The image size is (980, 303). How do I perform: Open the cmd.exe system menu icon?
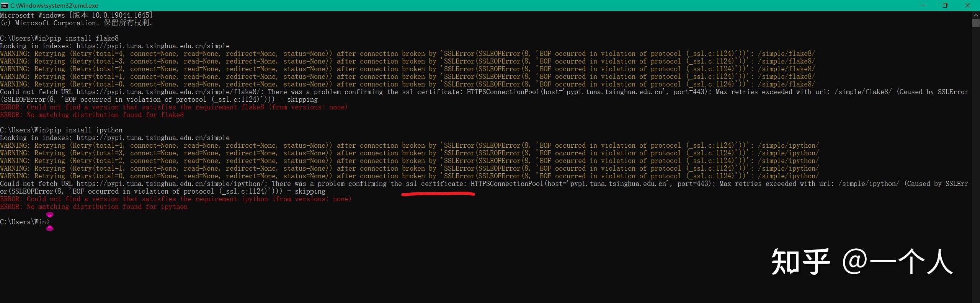point(5,5)
